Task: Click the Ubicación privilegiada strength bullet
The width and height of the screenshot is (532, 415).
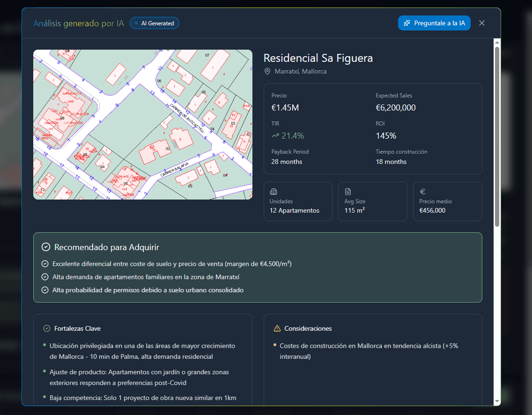Action: 142,351
